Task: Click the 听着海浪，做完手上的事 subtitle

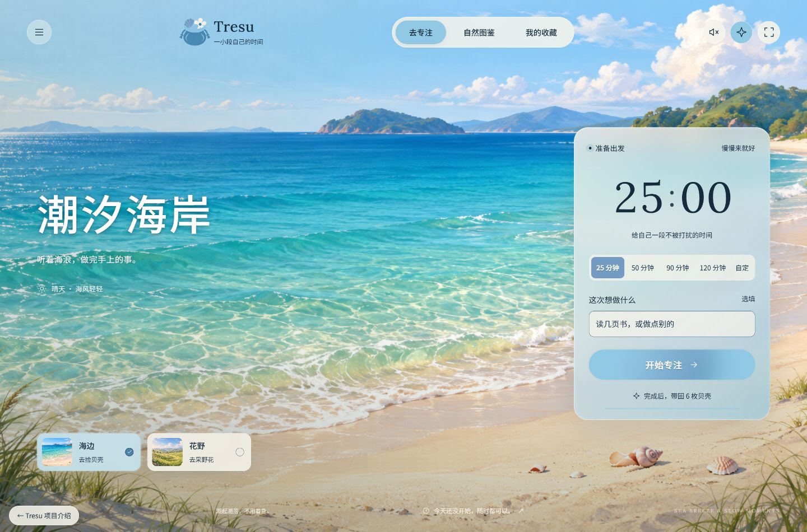Action: point(87,260)
